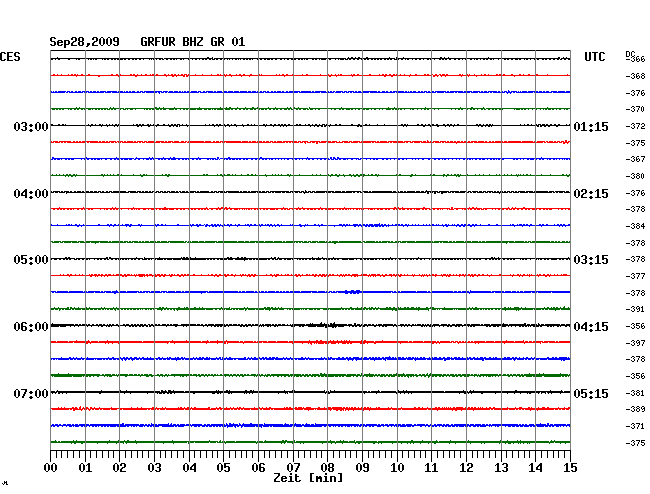Click the 04:15 UTC time label
This screenshot has height=494, width=650.
[591, 327]
